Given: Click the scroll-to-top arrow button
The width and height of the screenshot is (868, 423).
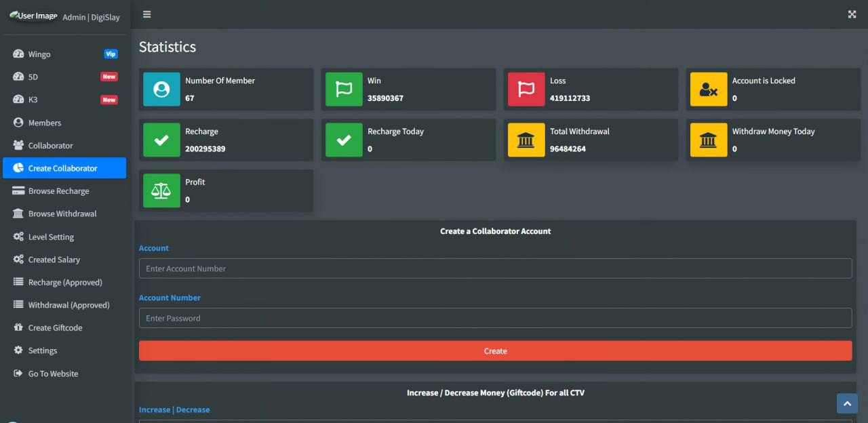Looking at the screenshot, I should pos(847,403).
